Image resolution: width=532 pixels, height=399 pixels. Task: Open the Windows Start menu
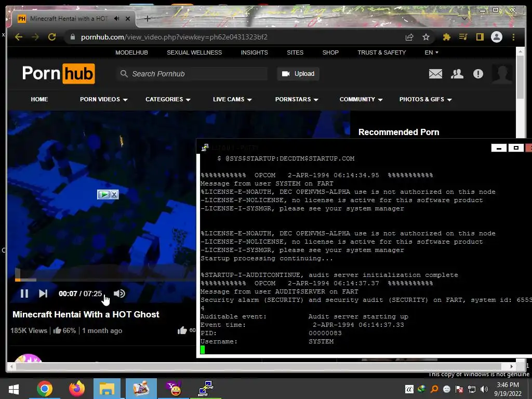point(14,389)
